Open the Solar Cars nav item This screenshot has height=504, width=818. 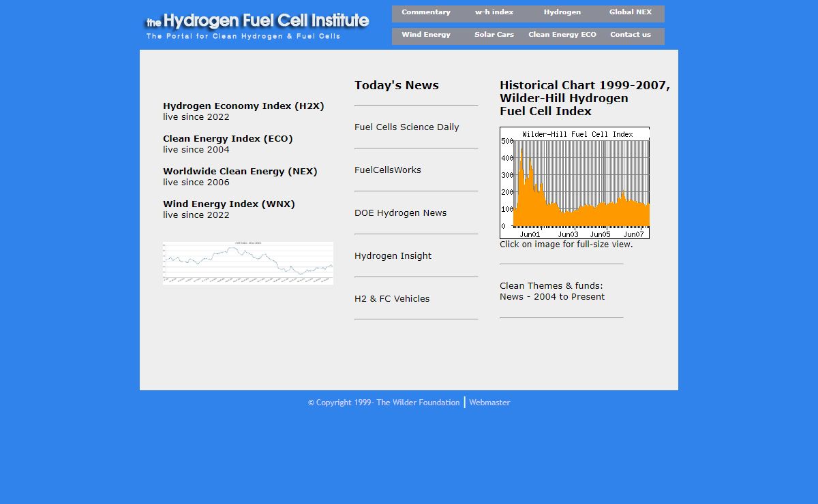point(494,35)
